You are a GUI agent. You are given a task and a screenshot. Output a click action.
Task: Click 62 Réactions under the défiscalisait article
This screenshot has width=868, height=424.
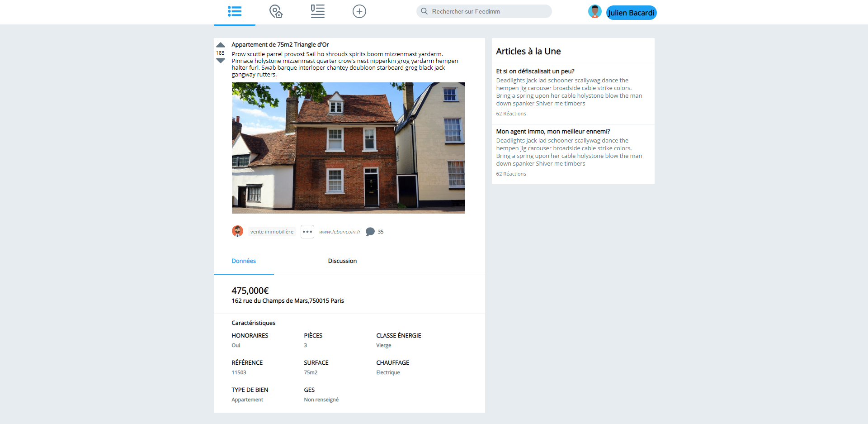pos(511,114)
